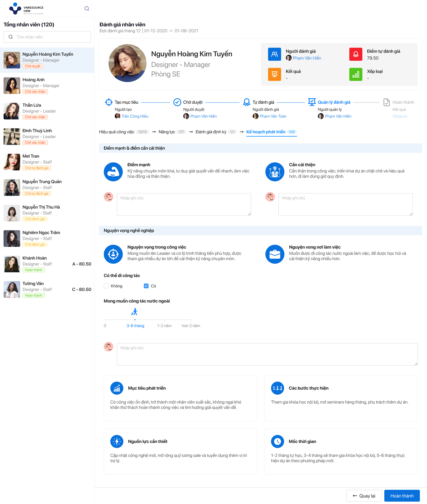
Task: Click the search magnifier icon in header
Action: coord(87,9)
